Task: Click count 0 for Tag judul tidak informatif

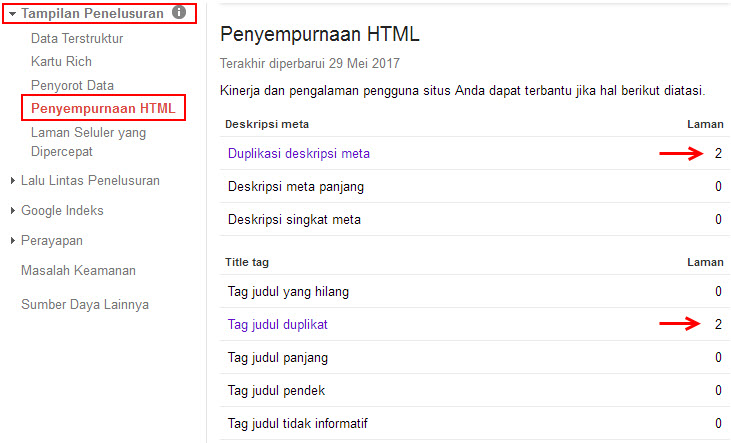Action: click(x=718, y=423)
